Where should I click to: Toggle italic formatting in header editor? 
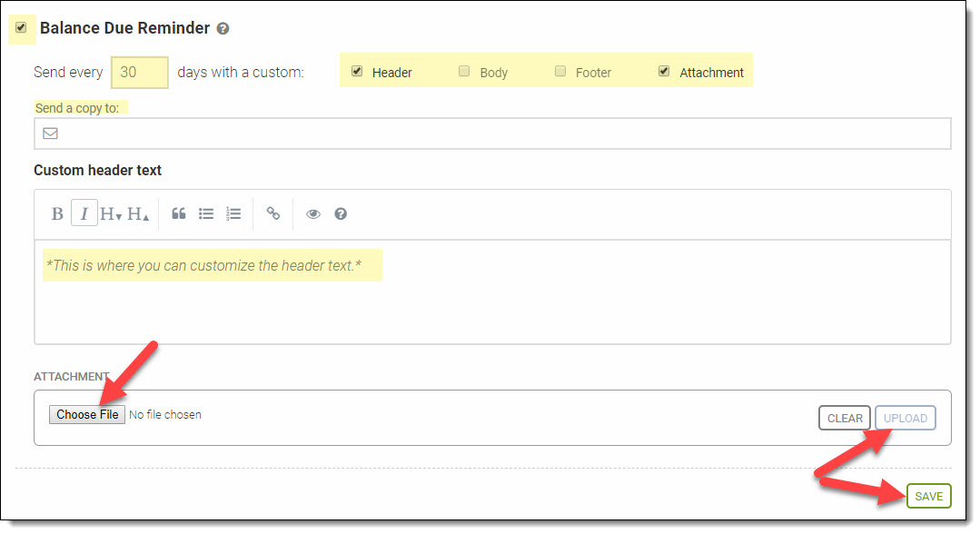[x=84, y=214]
